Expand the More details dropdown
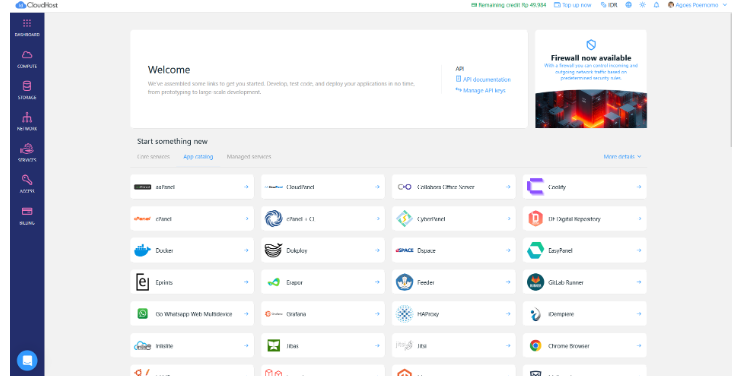735x380 pixels. [622, 156]
